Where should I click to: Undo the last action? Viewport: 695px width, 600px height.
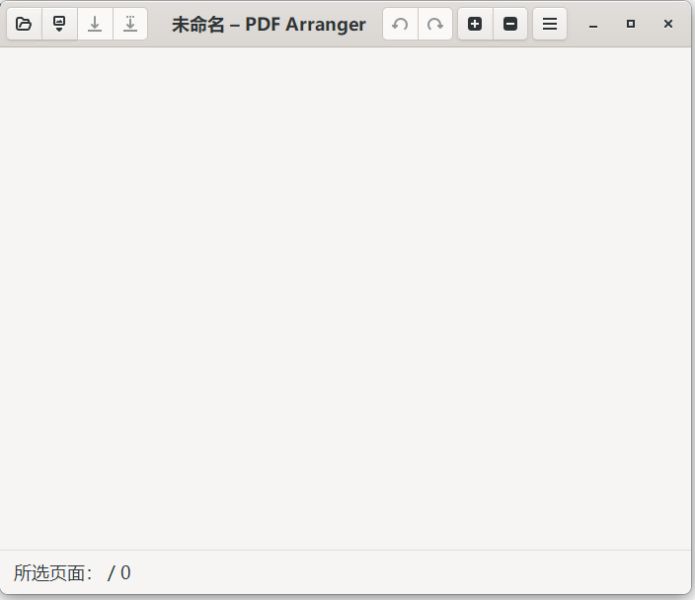click(400, 24)
